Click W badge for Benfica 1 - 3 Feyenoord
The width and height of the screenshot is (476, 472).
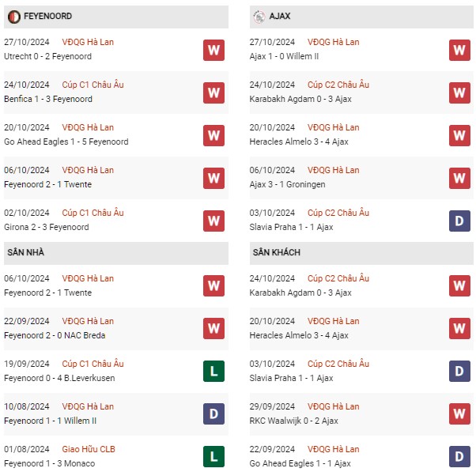pyautogui.click(x=213, y=93)
